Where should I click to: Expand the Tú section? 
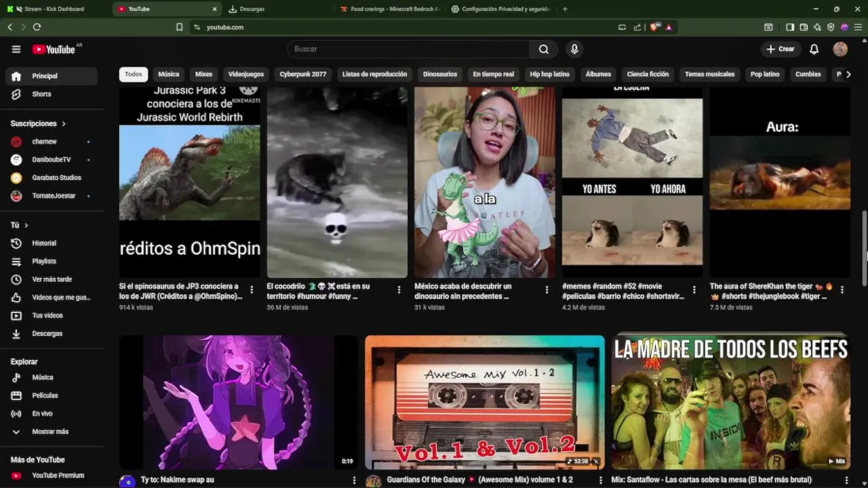[20, 225]
